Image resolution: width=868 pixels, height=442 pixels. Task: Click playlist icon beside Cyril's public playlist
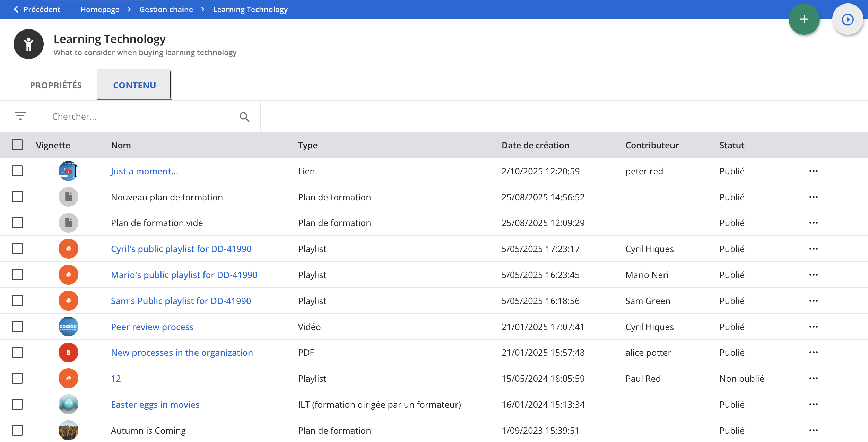(68, 249)
